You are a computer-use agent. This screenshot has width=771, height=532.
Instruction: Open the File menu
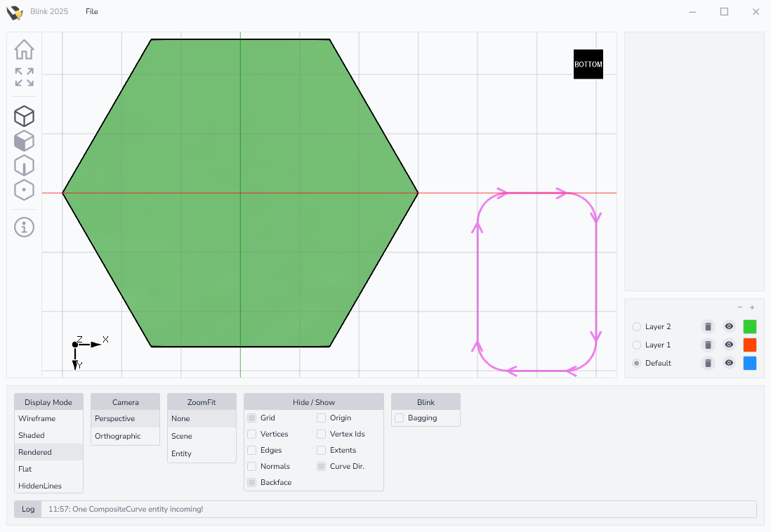[92, 11]
